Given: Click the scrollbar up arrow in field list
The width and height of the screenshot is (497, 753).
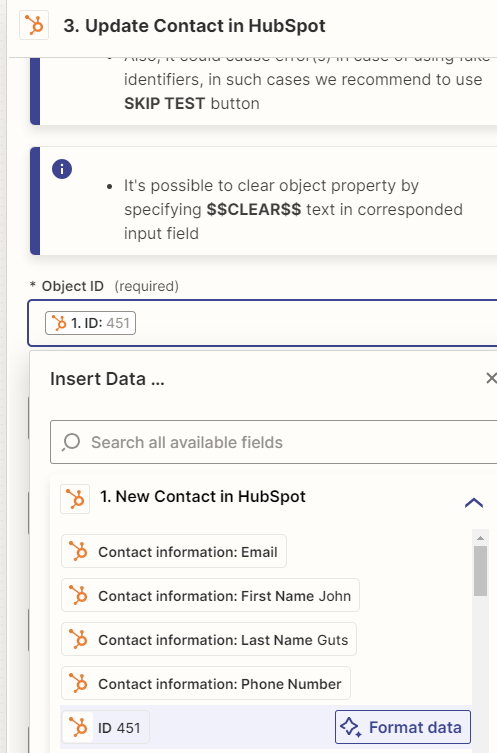Looking at the screenshot, I should coord(480,538).
